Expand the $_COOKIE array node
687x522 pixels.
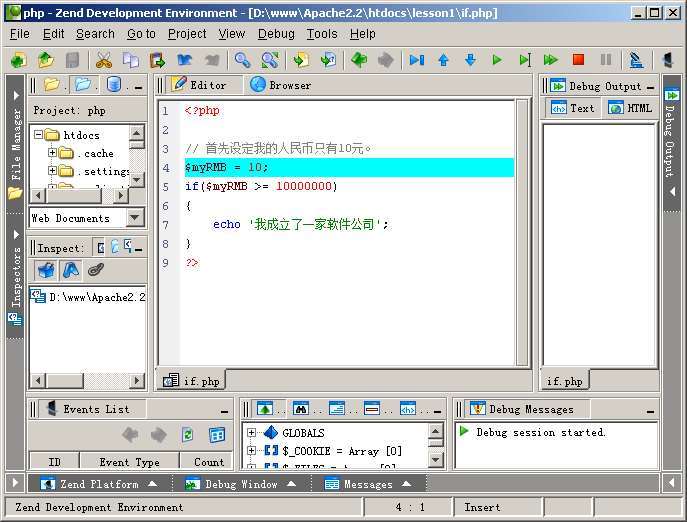pyautogui.click(x=251, y=450)
